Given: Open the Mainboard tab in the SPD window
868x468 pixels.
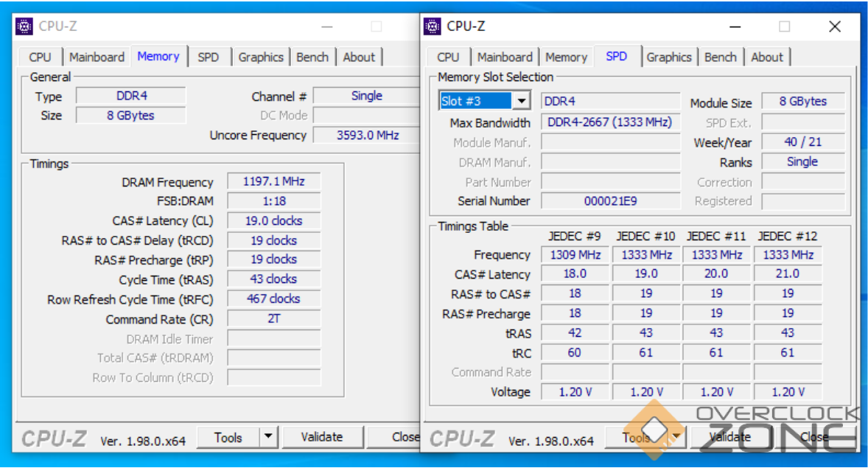Looking at the screenshot, I should (505, 57).
